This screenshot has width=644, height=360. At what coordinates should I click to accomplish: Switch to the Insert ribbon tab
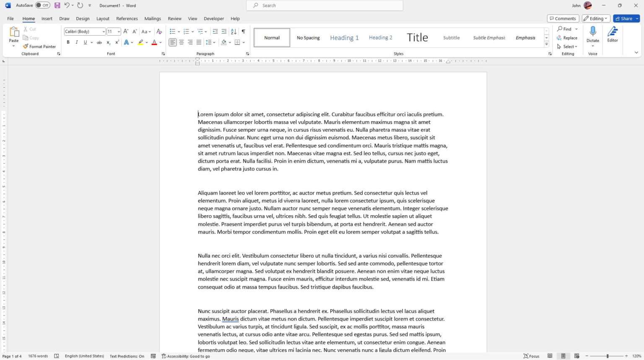47,18
